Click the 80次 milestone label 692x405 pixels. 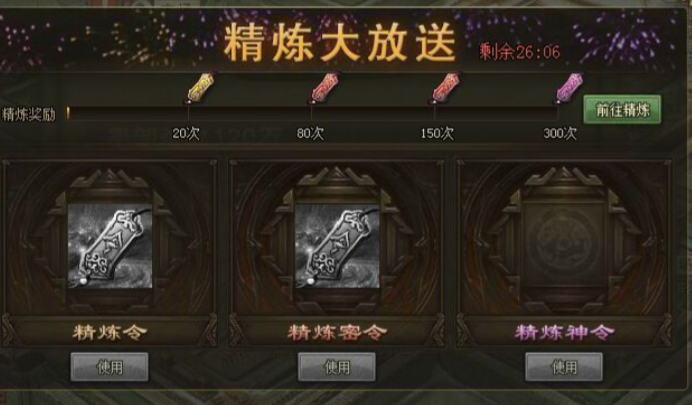pyautogui.click(x=310, y=133)
